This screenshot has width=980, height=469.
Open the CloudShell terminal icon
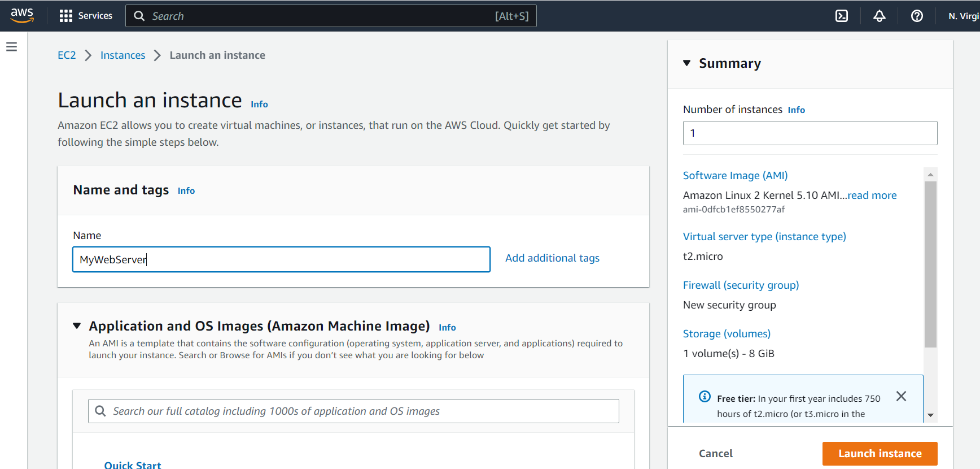[842, 16]
